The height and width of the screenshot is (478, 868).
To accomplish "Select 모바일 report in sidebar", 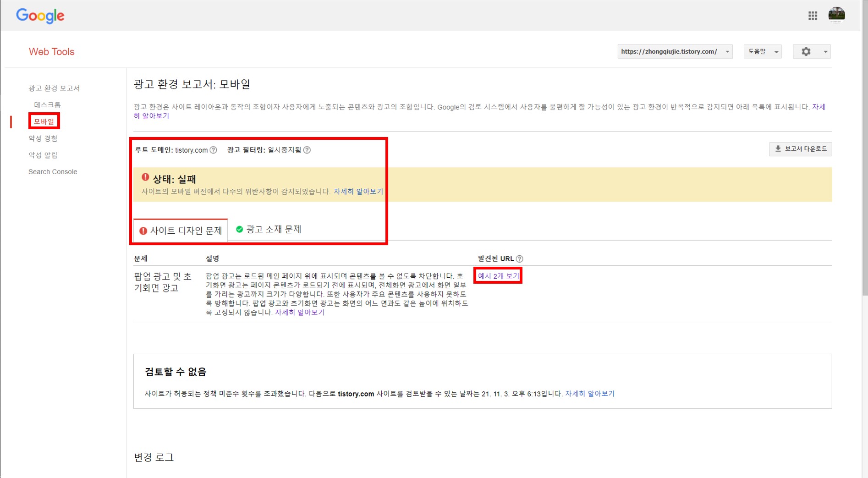I will click(x=44, y=121).
